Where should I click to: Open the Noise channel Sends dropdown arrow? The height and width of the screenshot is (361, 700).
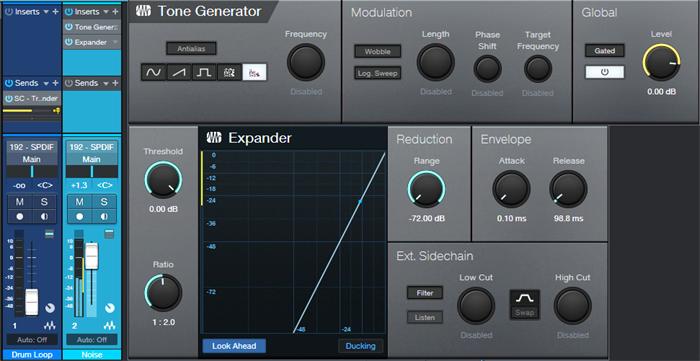pyautogui.click(x=106, y=83)
